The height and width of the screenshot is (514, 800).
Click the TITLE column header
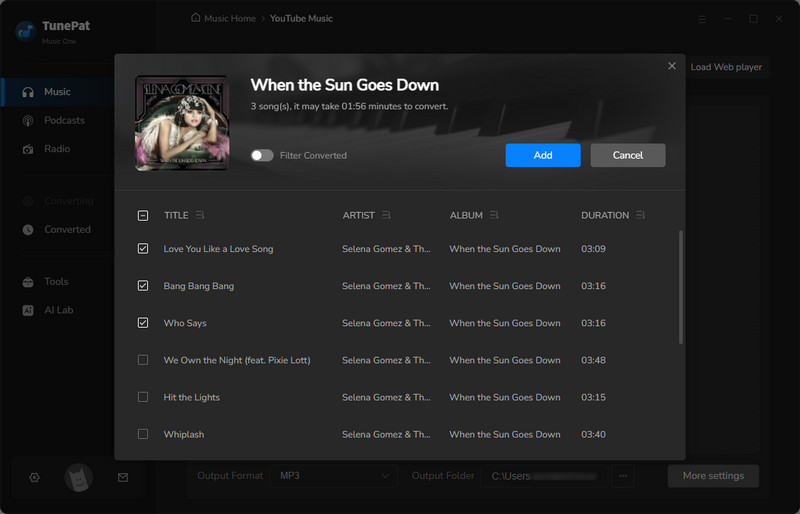(x=176, y=215)
